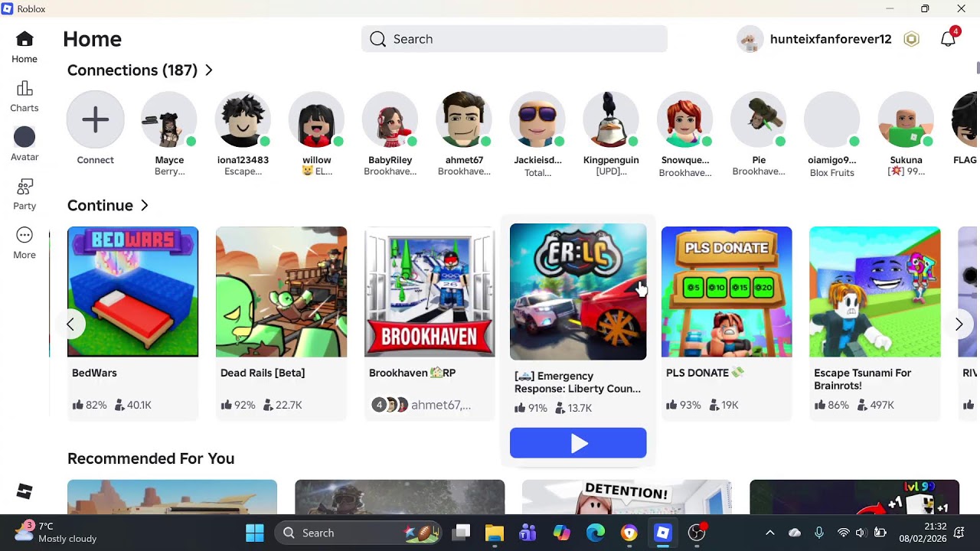Show next games in Continue carousel
This screenshot has width=980, height=551.
click(x=959, y=324)
